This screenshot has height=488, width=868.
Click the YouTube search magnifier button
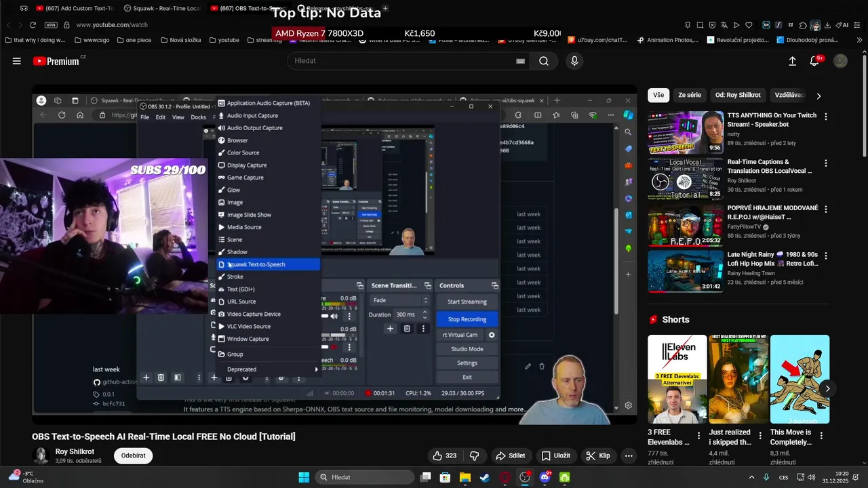pos(544,61)
